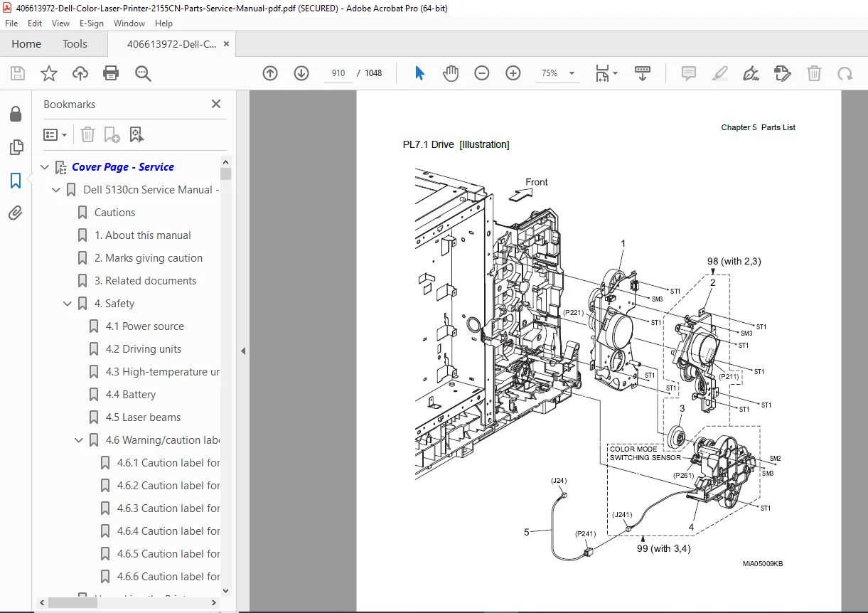Collapse the Cover Page - Service bookmark
This screenshot has width=868, height=613.
45,167
